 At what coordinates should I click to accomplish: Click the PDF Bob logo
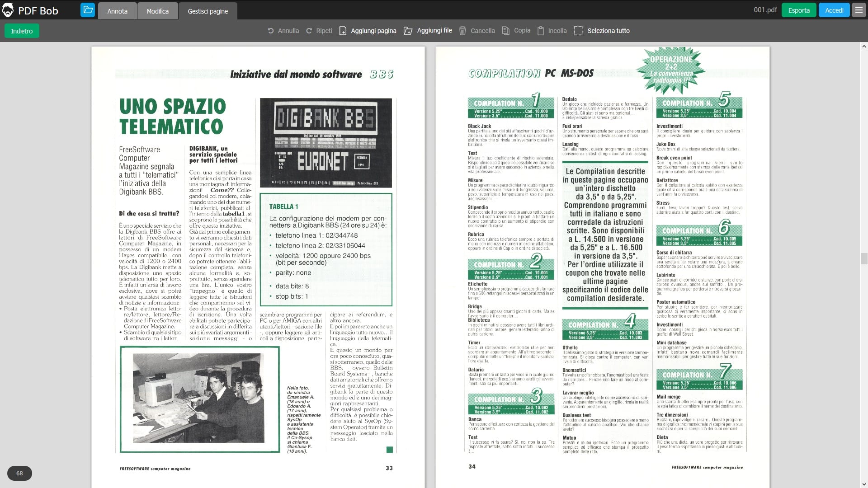8,10
